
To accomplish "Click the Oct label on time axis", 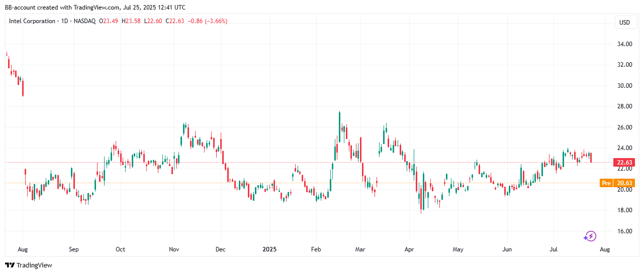I will [120, 249].
